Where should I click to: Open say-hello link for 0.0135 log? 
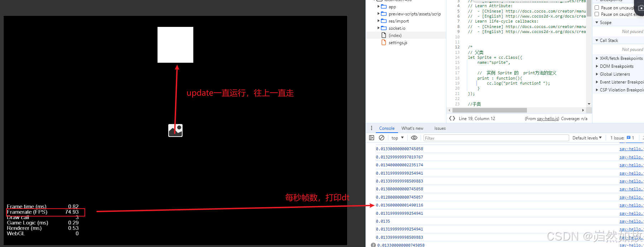point(631,221)
